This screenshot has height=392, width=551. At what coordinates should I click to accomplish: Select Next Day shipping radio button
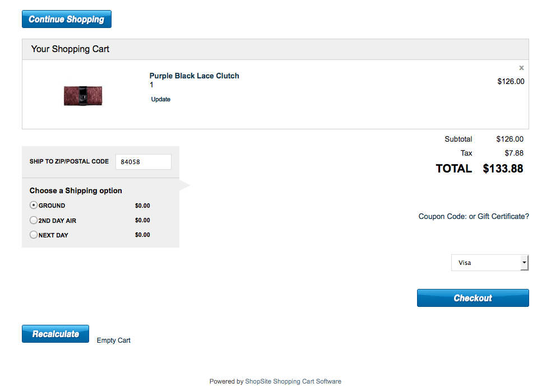pos(34,235)
